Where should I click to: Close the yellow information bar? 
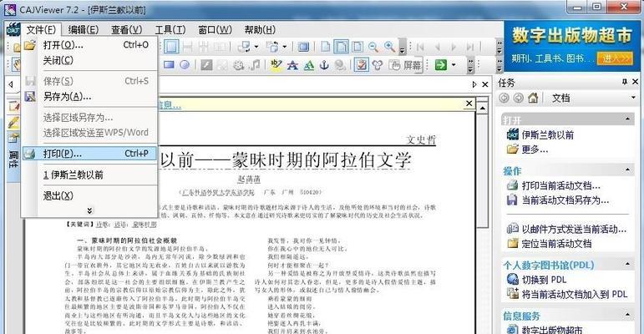(x=469, y=104)
